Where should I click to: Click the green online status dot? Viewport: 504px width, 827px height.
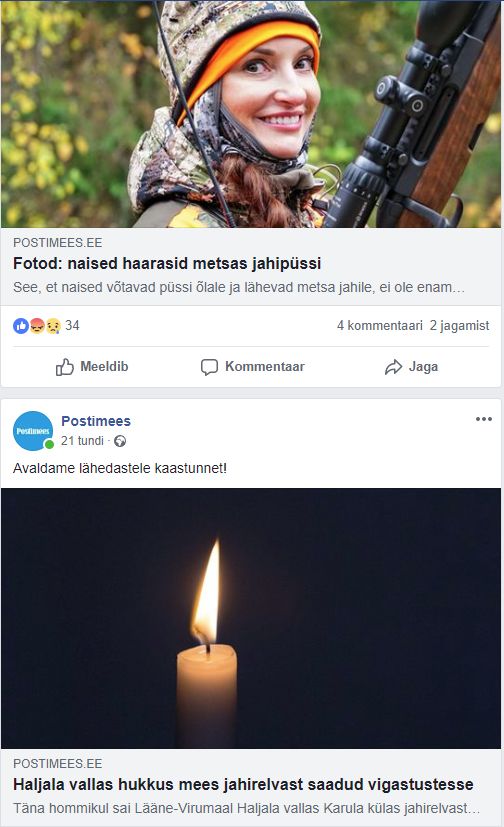point(49,445)
